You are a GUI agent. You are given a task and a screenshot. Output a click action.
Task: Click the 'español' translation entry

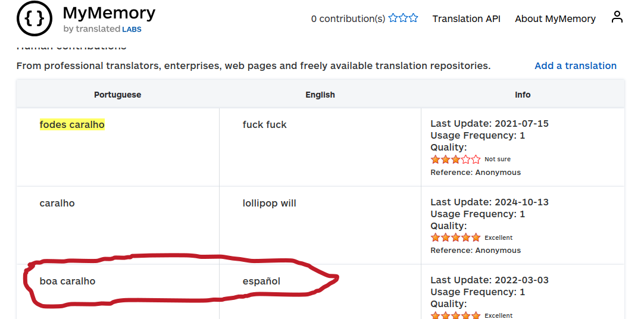pyautogui.click(x=261, y=281)
